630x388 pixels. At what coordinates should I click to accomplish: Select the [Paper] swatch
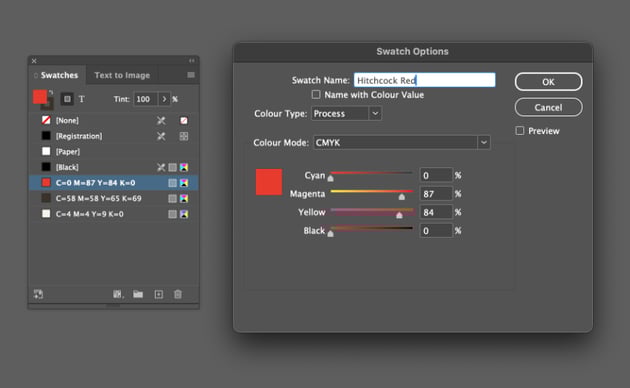click(114, 151)
